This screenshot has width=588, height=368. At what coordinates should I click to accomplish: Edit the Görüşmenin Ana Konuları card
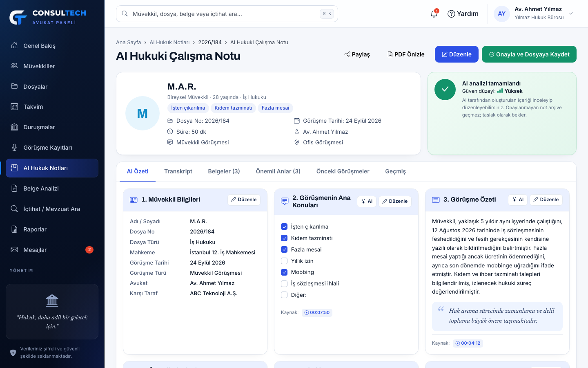tap(395, 201)
